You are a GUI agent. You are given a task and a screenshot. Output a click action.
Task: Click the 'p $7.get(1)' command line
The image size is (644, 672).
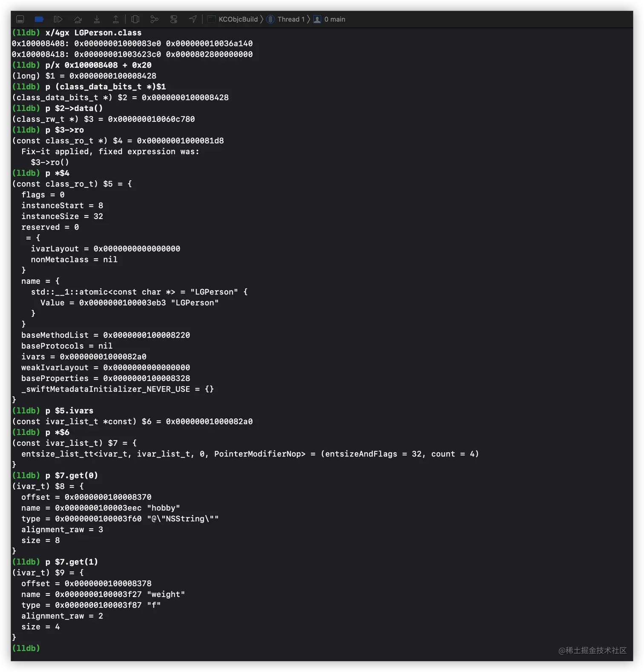(x=71, y=562)
